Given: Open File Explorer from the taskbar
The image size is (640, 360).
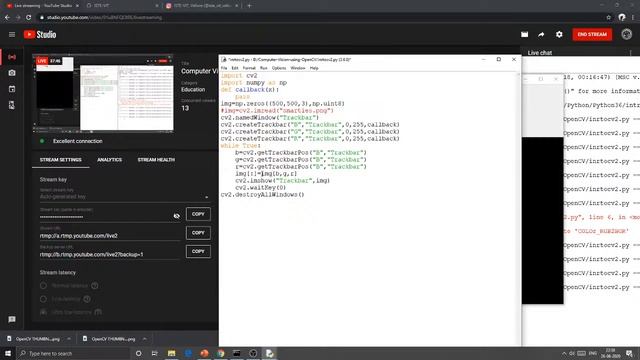Looking at the screenshot, I should coord(171,353).
